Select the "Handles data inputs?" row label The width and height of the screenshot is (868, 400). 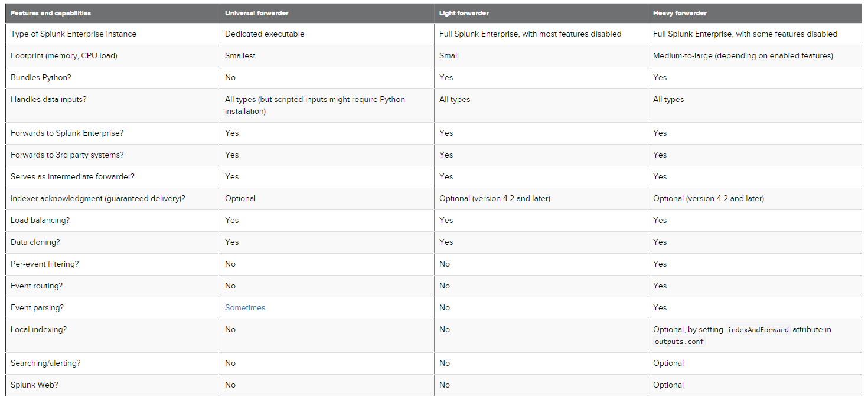48,99
